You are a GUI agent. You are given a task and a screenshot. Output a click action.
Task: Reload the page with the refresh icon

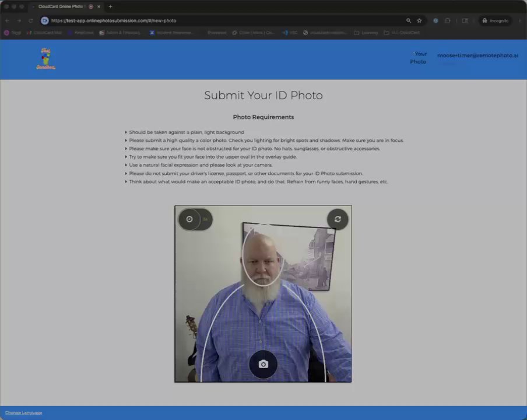(30, 20)
